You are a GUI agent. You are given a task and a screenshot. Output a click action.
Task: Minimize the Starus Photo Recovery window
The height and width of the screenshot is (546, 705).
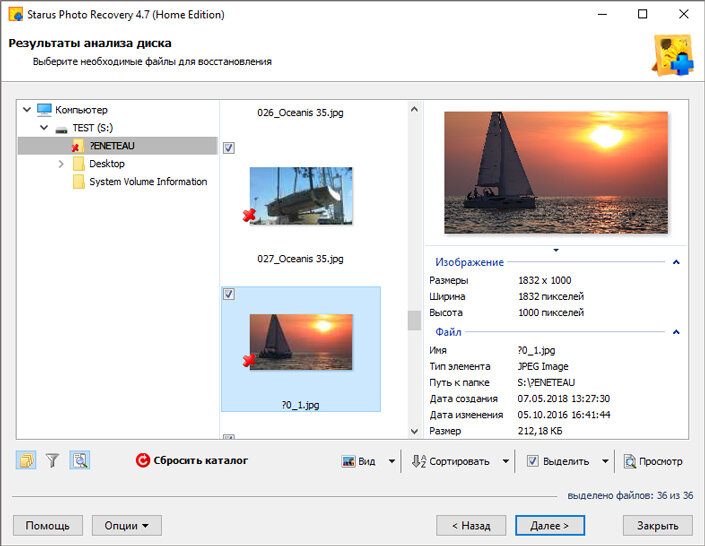[602, 14]
